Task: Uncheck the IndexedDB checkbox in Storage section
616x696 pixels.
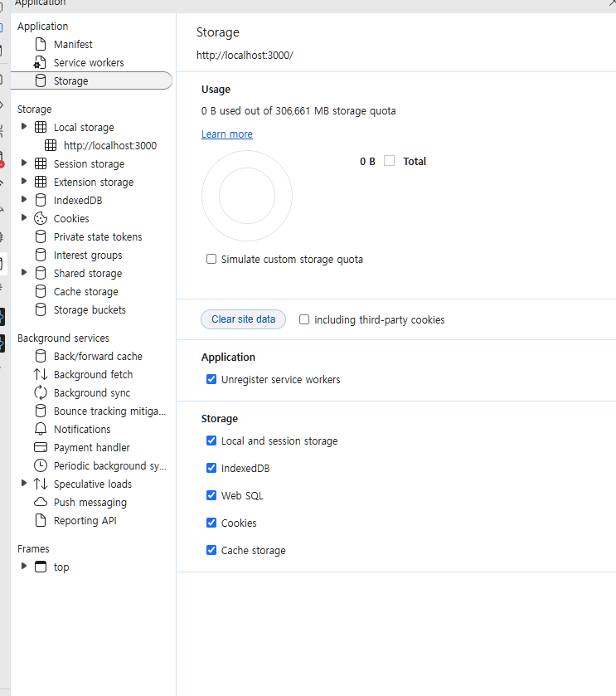Action: pos(211,468)
